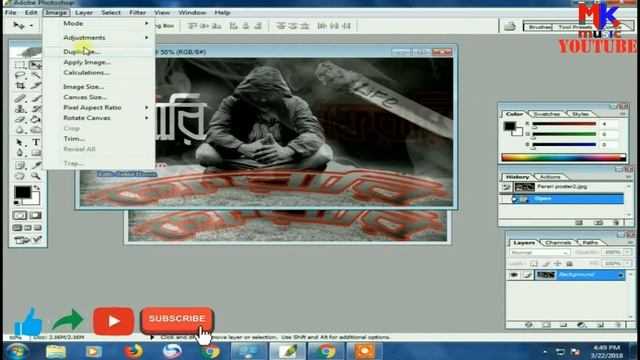The width and height of the screenshot is (640, 360).
Task: Expand the Pixel Aspect Ratio submenu
Action: [x=98, y=107]
